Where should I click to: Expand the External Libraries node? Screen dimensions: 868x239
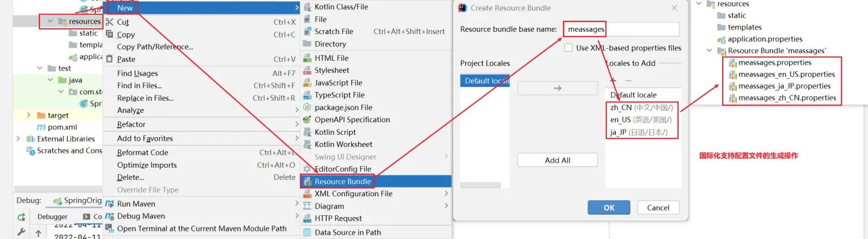pos(18,139)
